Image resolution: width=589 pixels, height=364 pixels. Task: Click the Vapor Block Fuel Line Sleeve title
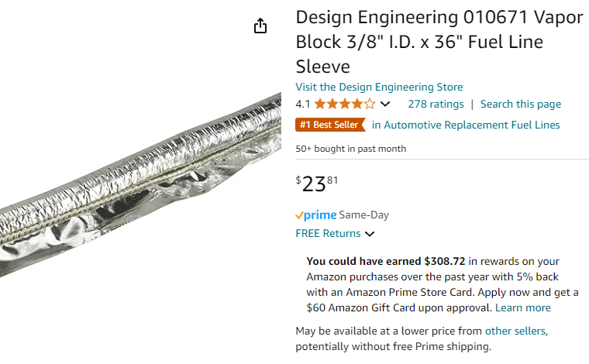click(439, 42)
